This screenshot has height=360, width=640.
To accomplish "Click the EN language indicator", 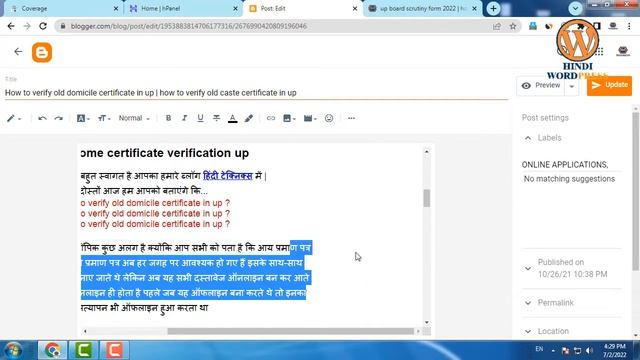I will pos(539,349).
